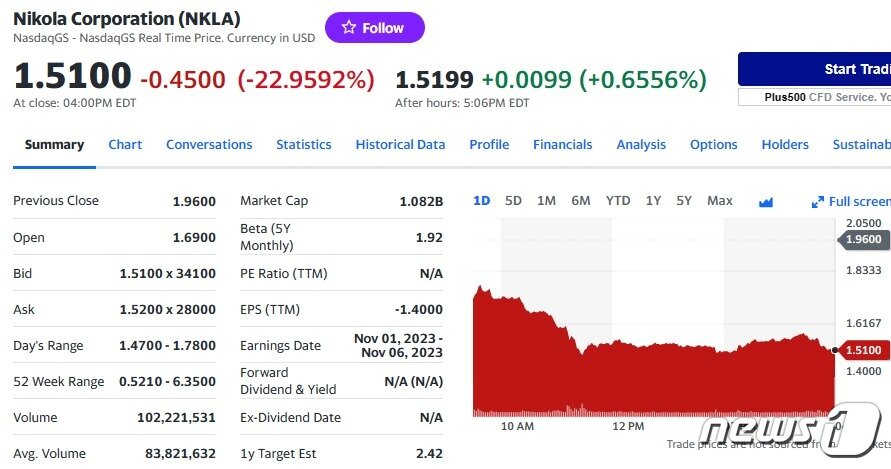Viewport: 891px width, 469px height.
Task: Go to the Statistics tab
Action: (303, 145)
